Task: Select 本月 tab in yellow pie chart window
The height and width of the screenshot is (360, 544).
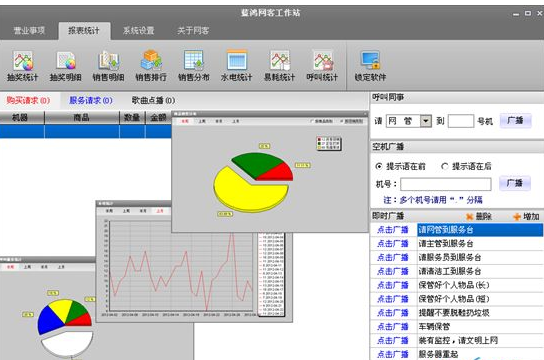Action: tap(219, 121)
